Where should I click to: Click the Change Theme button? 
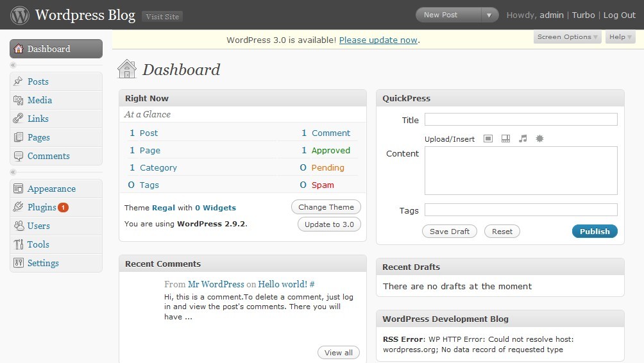click(x=326, y=207)
